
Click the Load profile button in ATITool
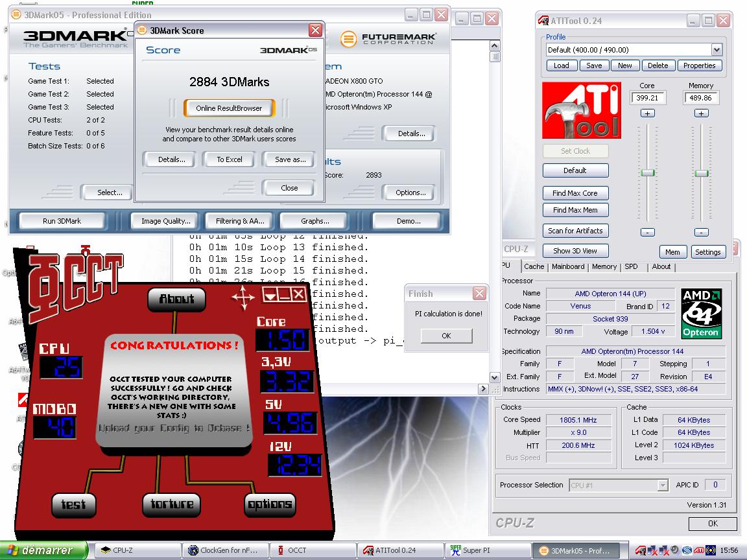click(561, 65)
